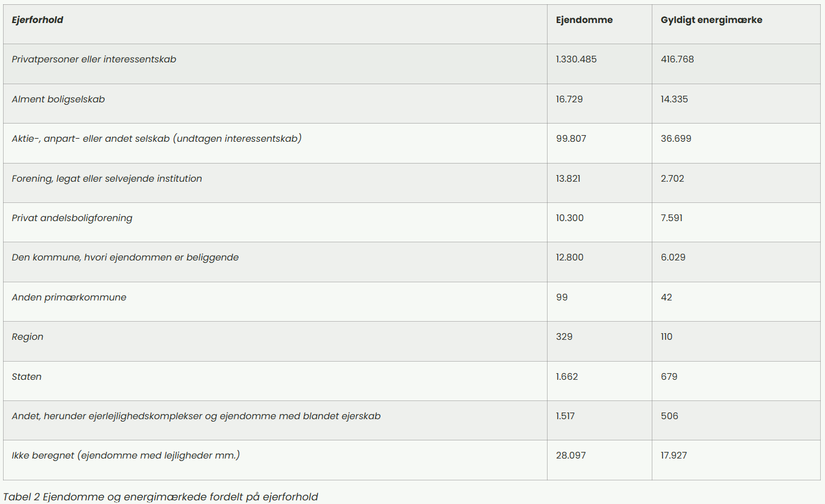Select Forening, legat eller selvejende institution
This screenshot has height=504, width=825.
(107, 179)
